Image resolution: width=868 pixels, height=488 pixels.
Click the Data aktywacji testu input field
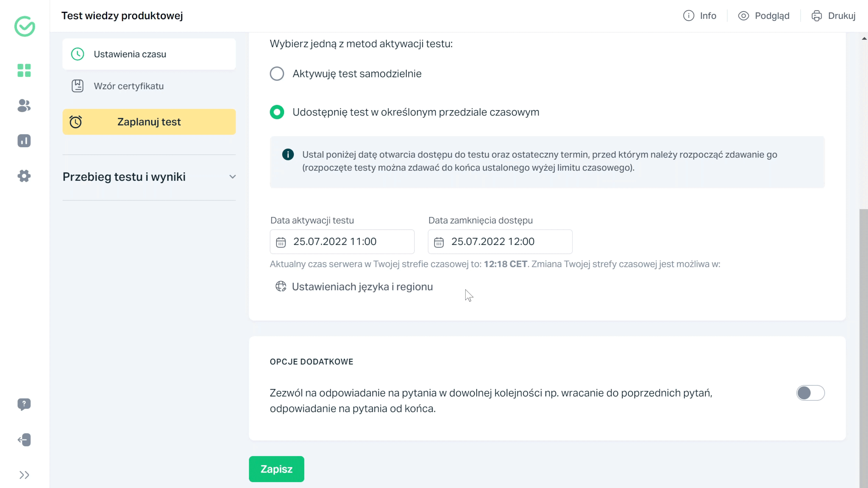[342, 241]
